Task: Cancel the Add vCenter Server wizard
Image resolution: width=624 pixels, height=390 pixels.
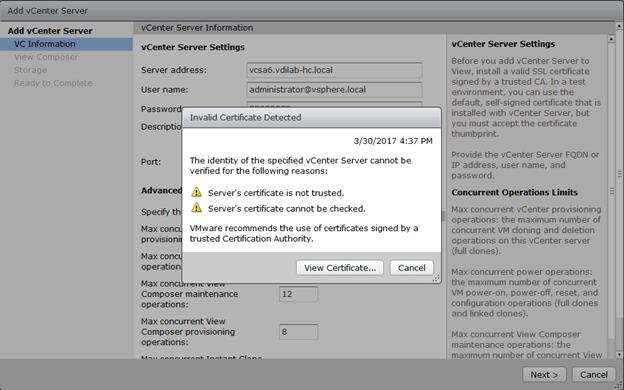Action: coord(593,374)
